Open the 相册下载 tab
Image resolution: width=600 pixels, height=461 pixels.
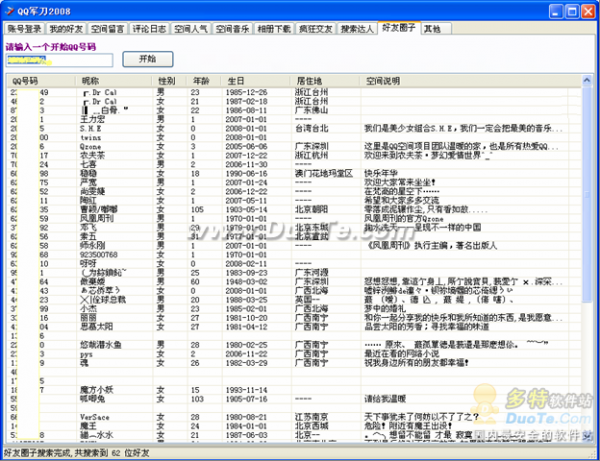coord(275,29)
